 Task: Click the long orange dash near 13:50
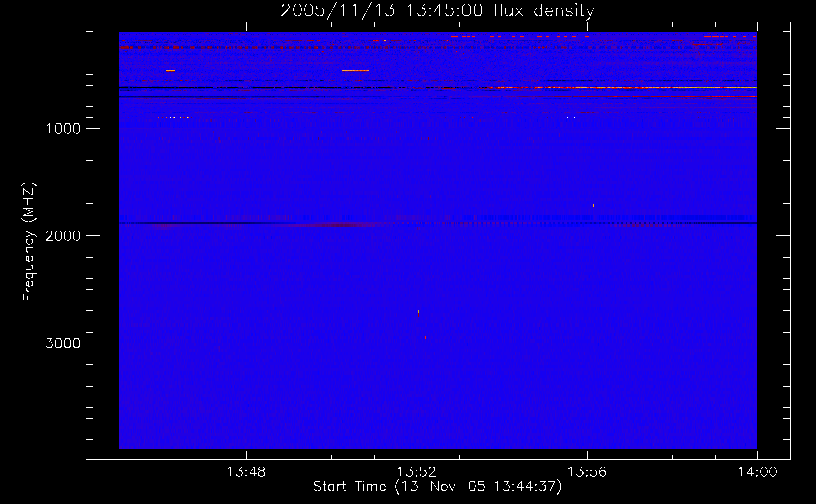click(356, 71)
